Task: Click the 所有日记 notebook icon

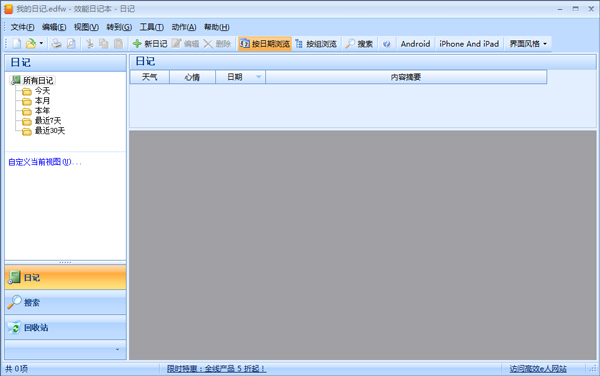Action: (x=16, y=80)
